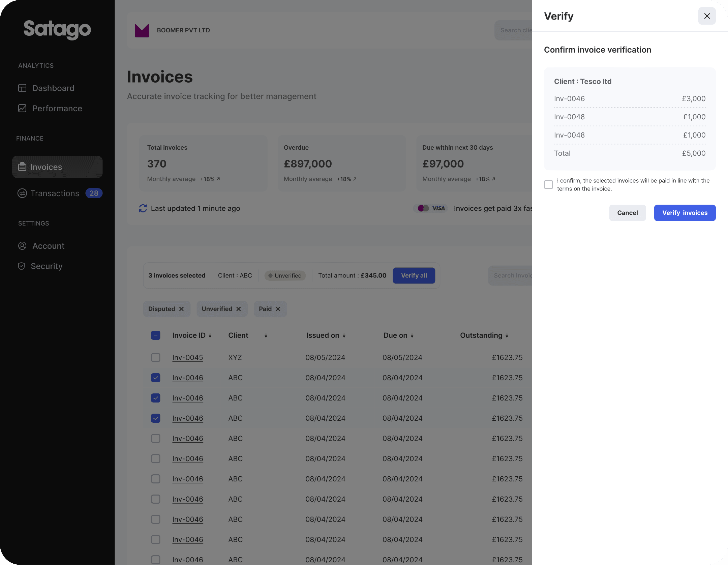Click the Verify invoices button
Image resolution: width=728 pixels, height=565 pixels.
click(685, 213)
